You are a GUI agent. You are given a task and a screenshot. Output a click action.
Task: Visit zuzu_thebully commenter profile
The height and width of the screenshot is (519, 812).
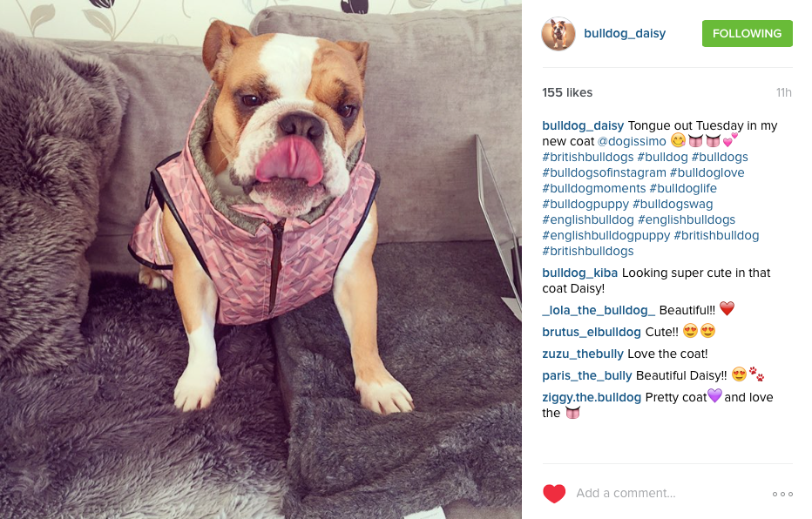coord(583,354)
